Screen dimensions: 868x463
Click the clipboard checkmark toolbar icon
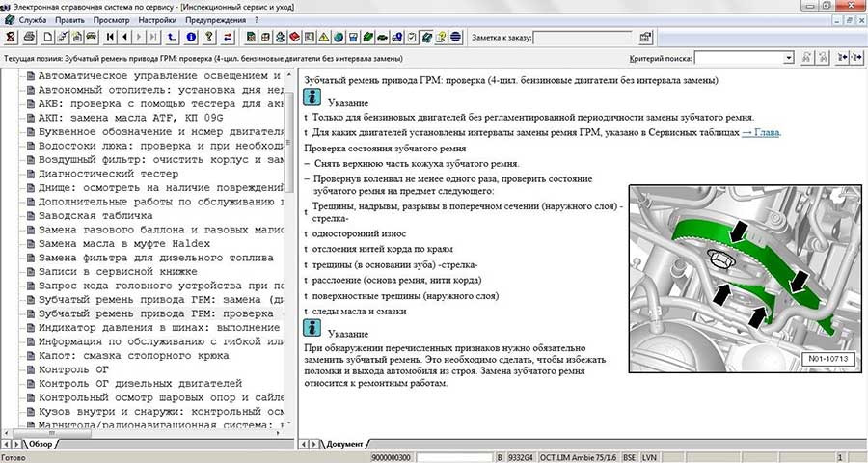(412, 37)
